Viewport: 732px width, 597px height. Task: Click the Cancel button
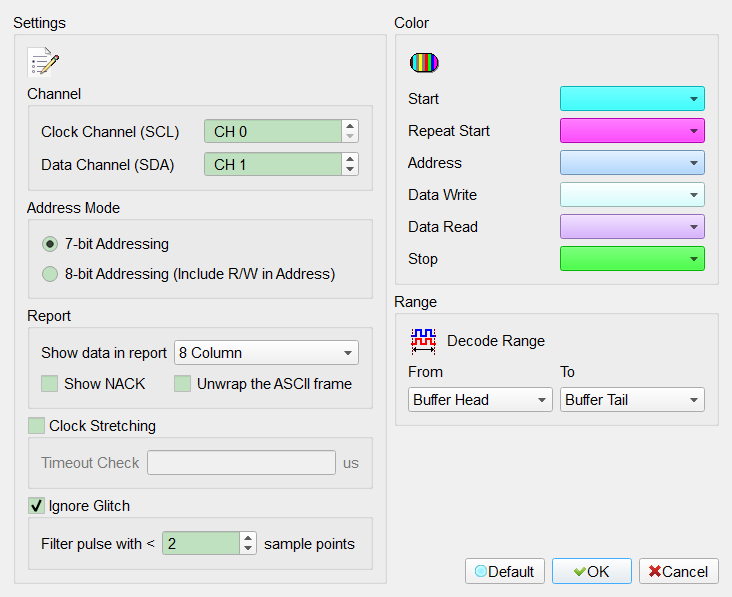pos(678,571)
